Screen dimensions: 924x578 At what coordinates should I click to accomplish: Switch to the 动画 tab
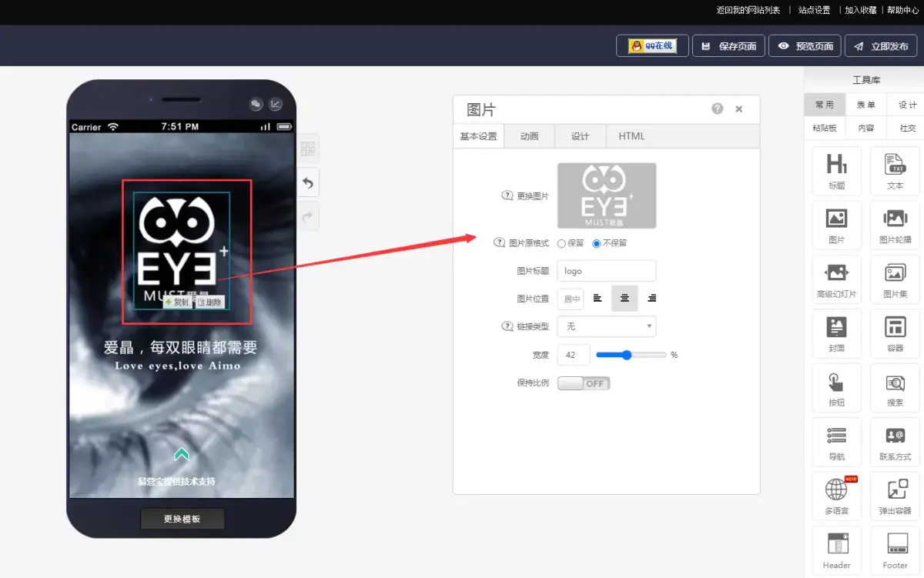tap(529, 136)
